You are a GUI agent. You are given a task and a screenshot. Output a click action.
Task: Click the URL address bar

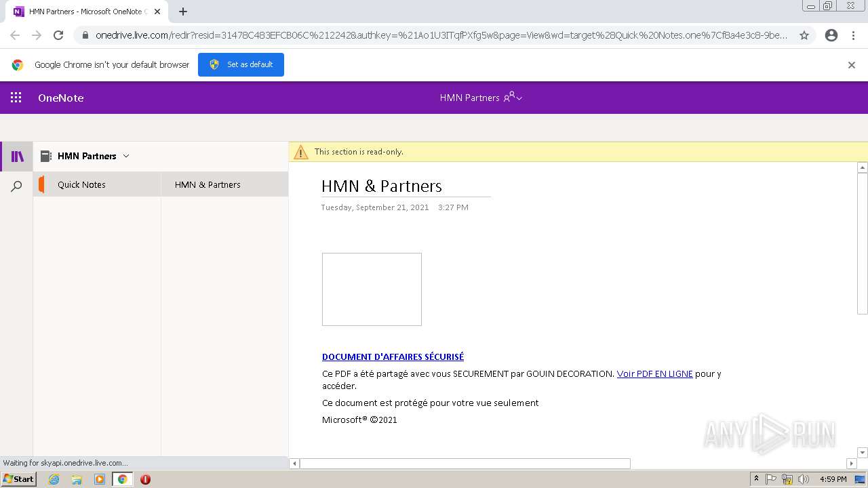pyautogui.click(x=441, y=35)
